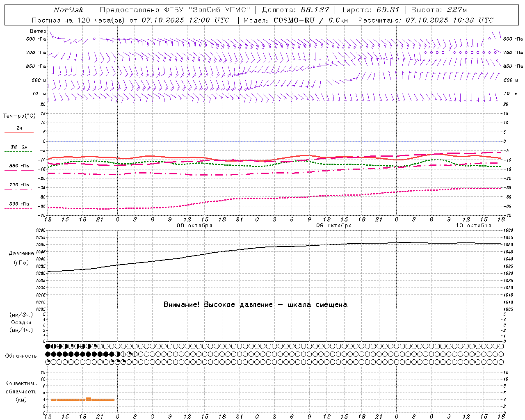
Task: Click the 850 гПа temperature legend line
Action: [19, 170]
